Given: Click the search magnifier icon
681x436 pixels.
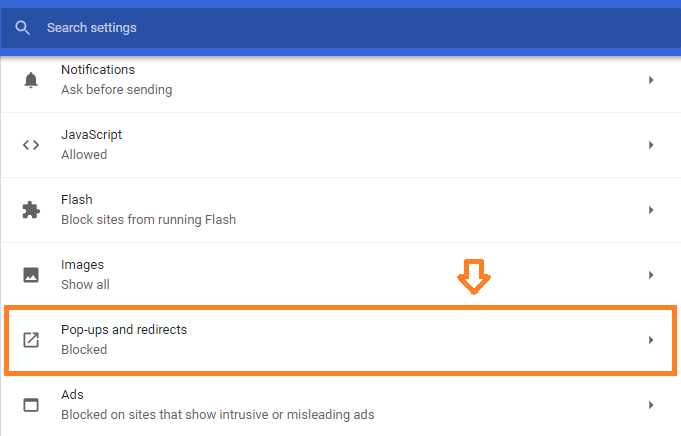Looking at the screenshot, I should tap(22, 28).
